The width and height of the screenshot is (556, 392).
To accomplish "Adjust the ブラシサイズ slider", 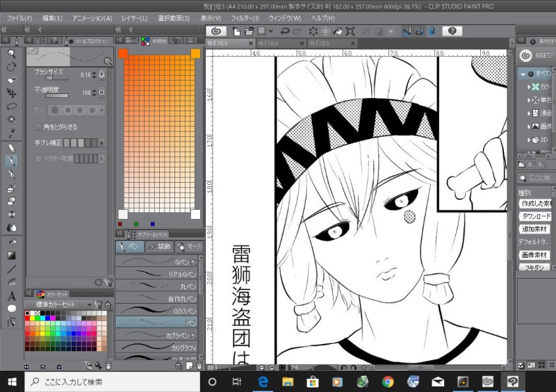I will [x=57, y=78].
